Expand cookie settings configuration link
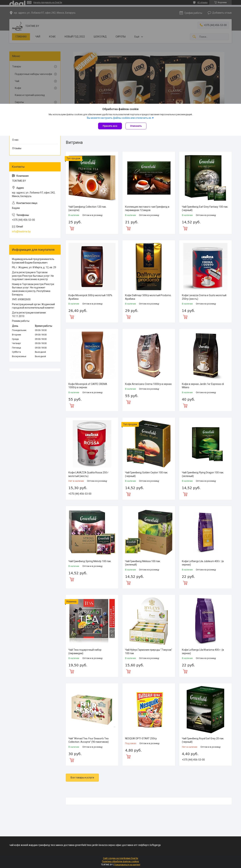This screenshot has height=868, width=241. tap(120, 118)
